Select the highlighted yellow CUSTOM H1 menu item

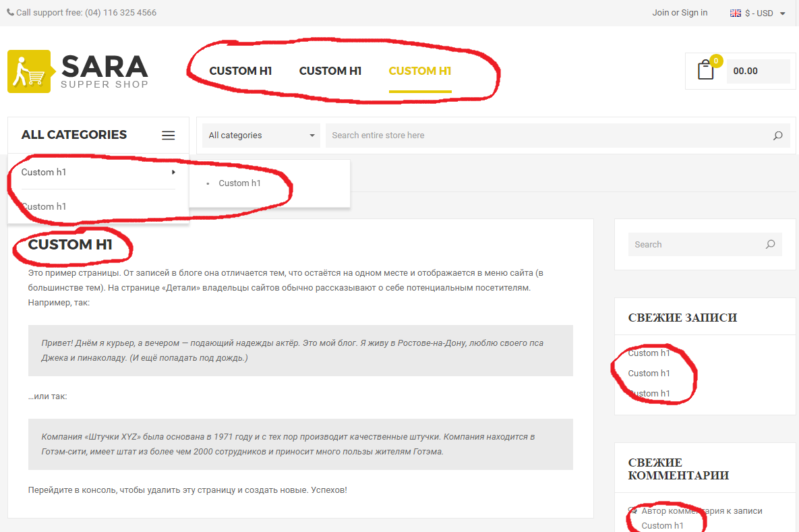tap(419, 71)
